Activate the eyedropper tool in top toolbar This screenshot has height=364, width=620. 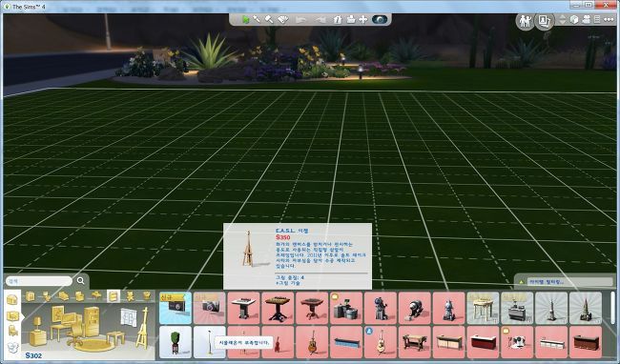point(257,19)
